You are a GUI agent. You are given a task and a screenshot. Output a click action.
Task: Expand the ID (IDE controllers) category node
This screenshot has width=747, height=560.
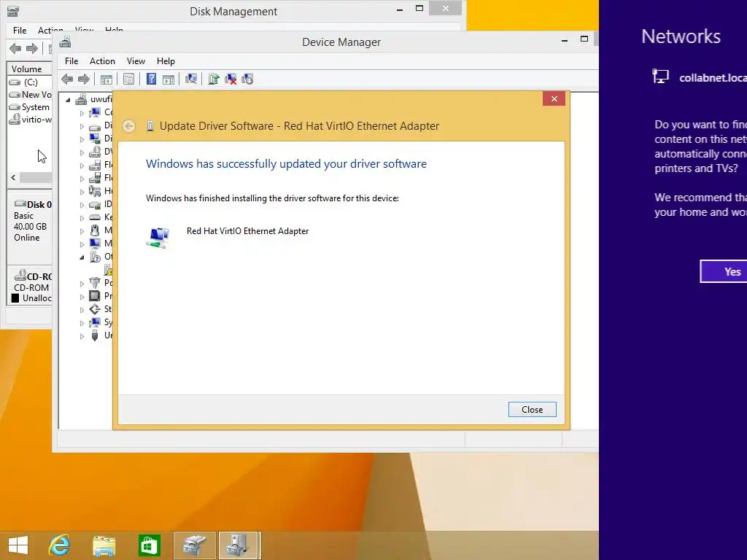coord(82,205)
